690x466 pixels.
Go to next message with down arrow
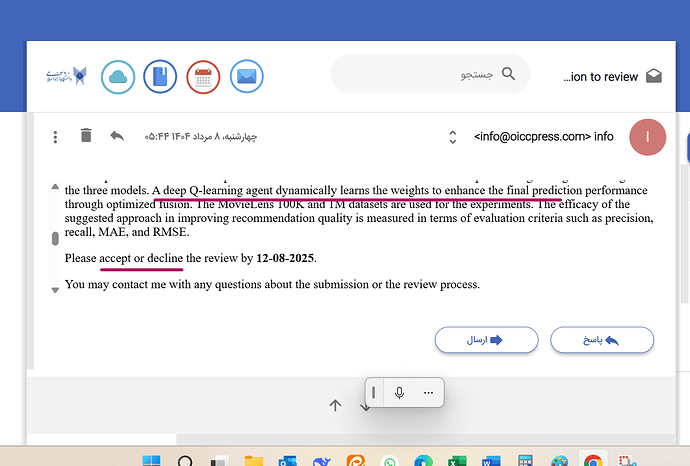coord(365,408)
